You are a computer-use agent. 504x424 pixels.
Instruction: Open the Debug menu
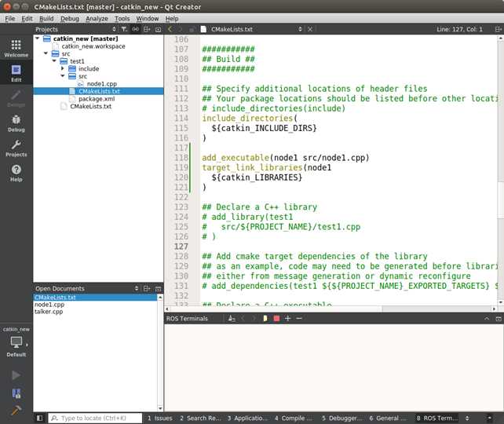(x=70, y=19)
